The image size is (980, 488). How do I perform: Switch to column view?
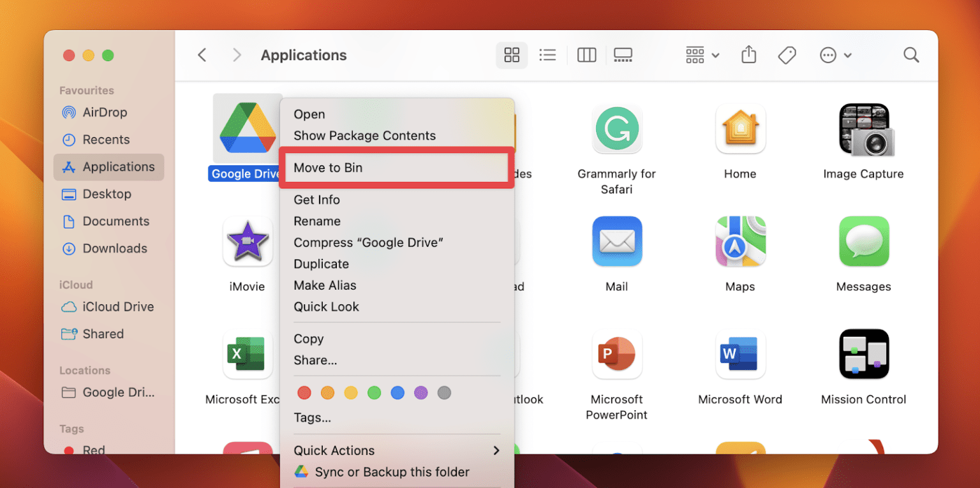586,55
